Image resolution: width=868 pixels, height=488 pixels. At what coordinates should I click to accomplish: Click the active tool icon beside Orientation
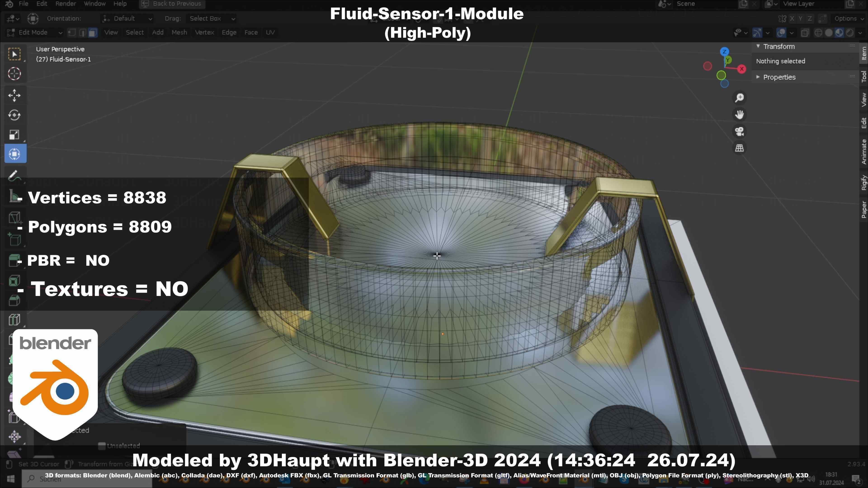pos(33,19)
